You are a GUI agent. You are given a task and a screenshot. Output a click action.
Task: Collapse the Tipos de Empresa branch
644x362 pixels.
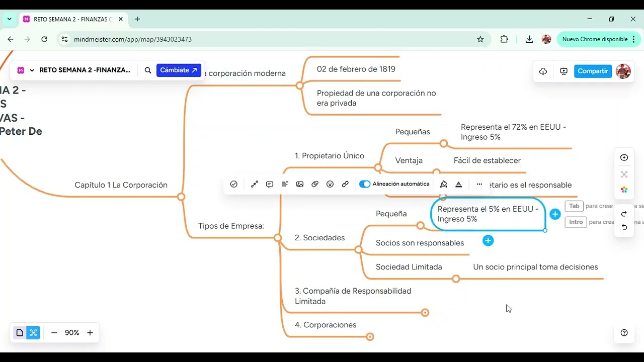pyautogui.click(x=277, y=238)
